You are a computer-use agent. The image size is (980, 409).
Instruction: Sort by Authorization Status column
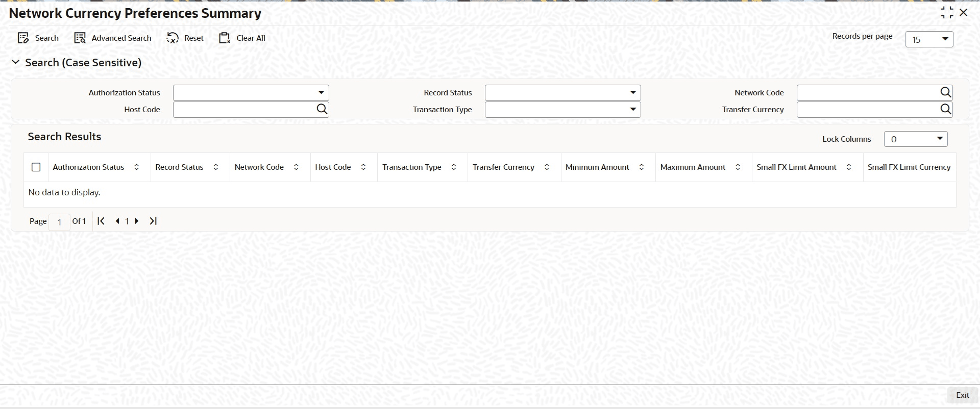pyautogui.click(x=136, y=167)
